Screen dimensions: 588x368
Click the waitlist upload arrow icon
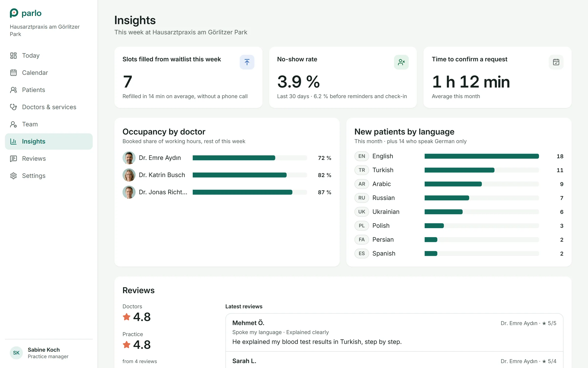pos(247,62)
